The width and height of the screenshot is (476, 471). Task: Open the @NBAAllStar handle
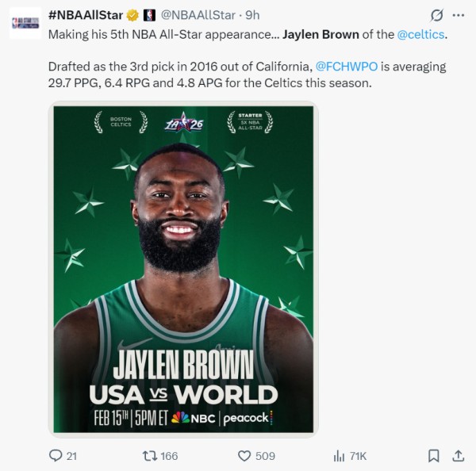(198, 15)
